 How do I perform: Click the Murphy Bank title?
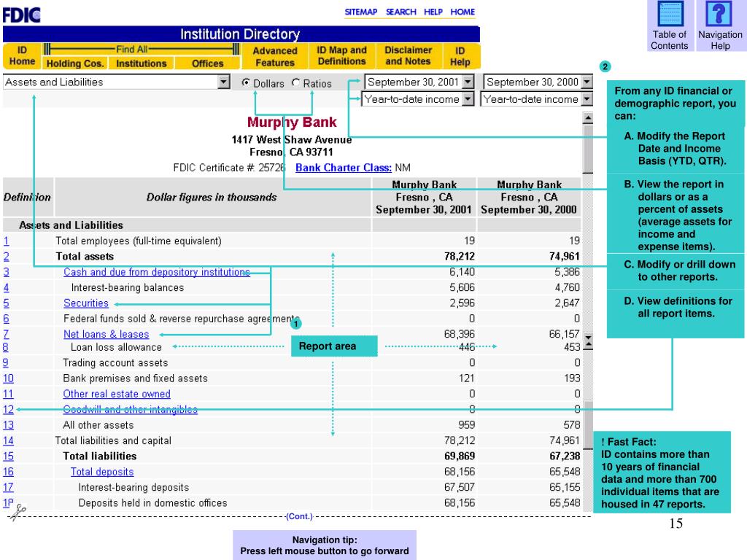292,122
